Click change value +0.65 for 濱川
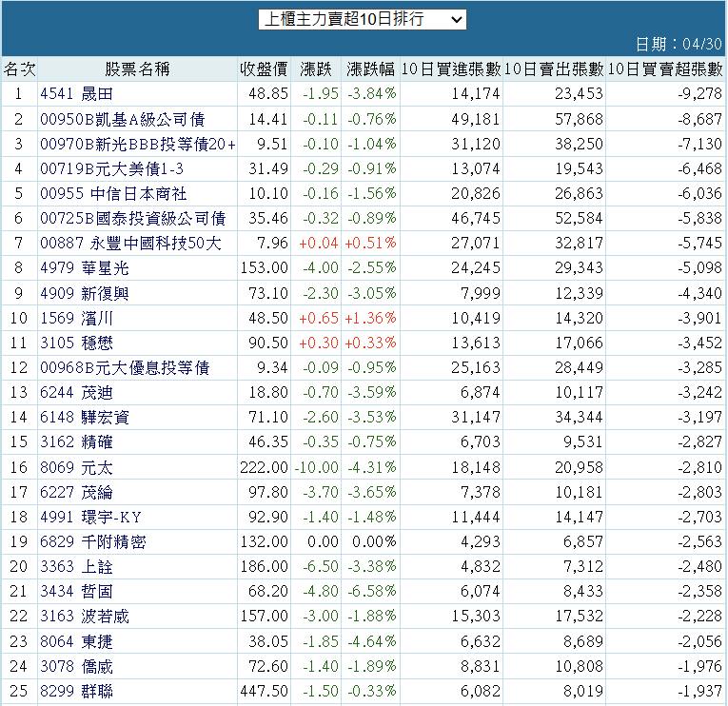This screenshot has width=728, height=706. point(319,318)
